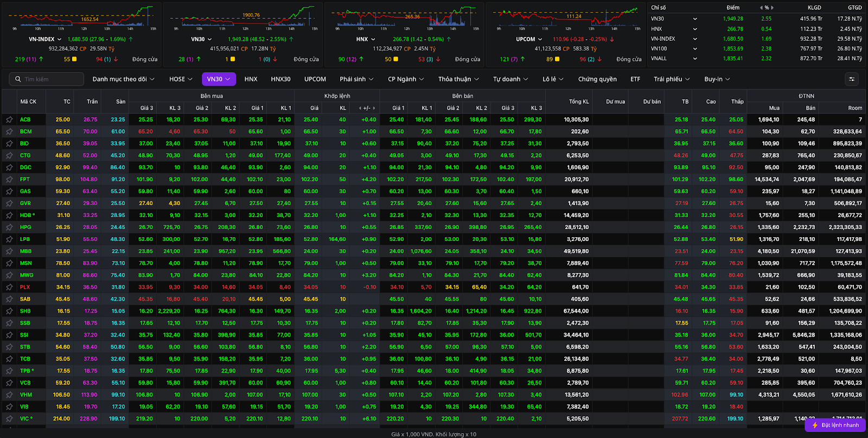Click the Đặt lệnh nhanh button
The width and height of the screenshot is (868, 438).
pos(835,425)
